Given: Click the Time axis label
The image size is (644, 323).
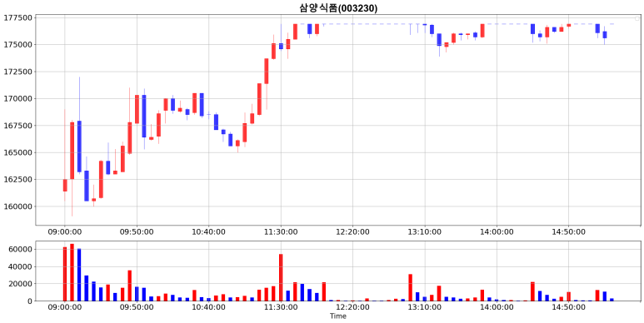Looking at the screenshot, I should [338, 316].
